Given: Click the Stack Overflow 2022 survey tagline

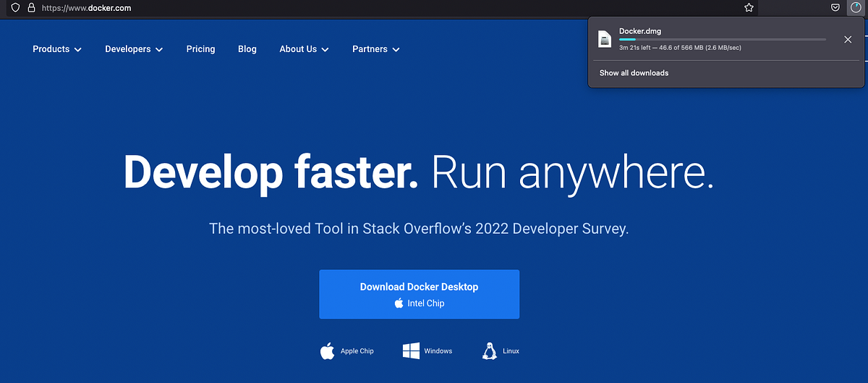Looking at the screenshot, I should [419, 229].
